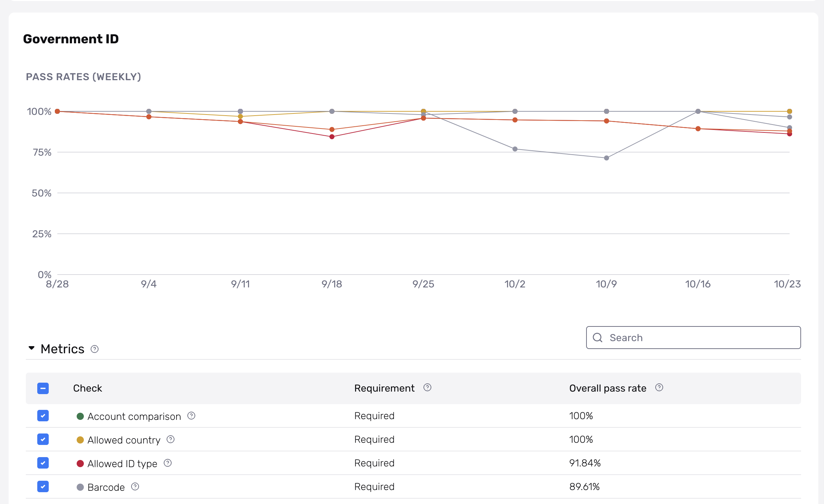Image resolution: width=824 pixels, height=504 pixels.
Task: Toggle select-all checkbox in table header
Action: click(43, 388)
